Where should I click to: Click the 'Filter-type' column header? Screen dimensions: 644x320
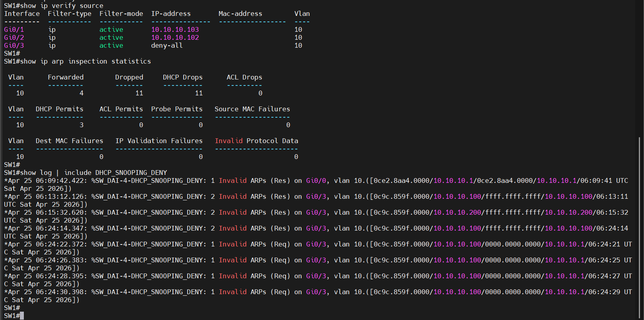coord(70,14)
